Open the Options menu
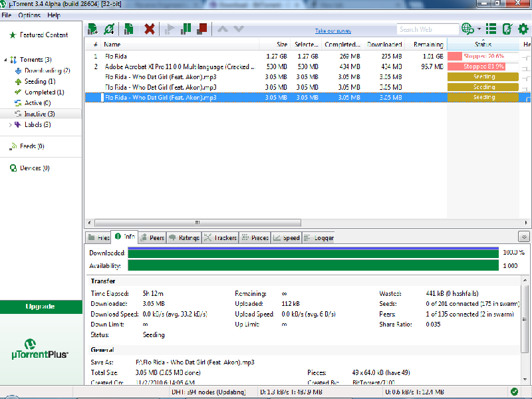Screen dimensions: 532x399 [x=29, y=15]
